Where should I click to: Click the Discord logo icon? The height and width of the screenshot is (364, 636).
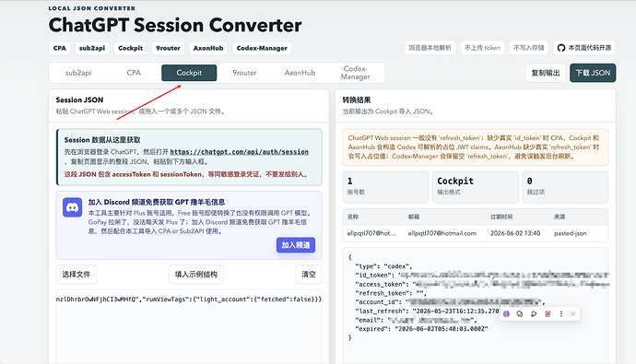[72, 207]
